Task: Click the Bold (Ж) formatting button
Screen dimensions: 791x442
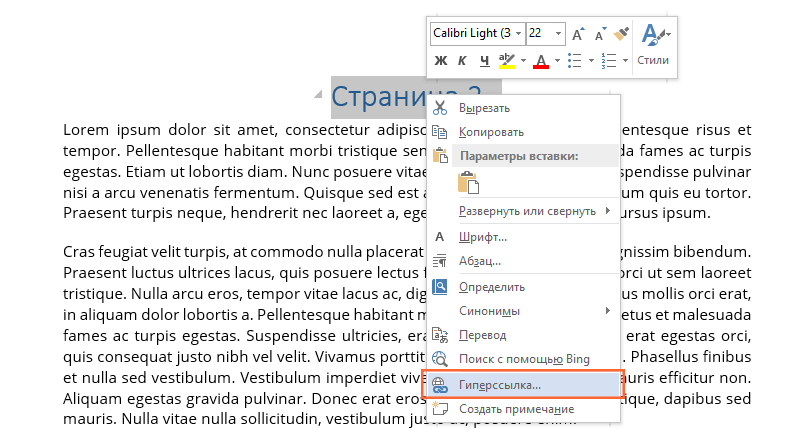Action: (x=440, y=61)
